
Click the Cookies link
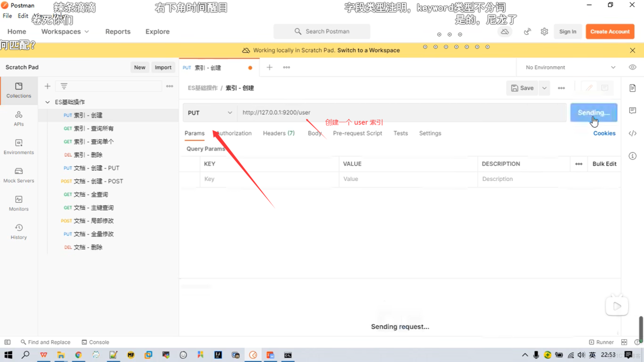(x=604, y=133)
